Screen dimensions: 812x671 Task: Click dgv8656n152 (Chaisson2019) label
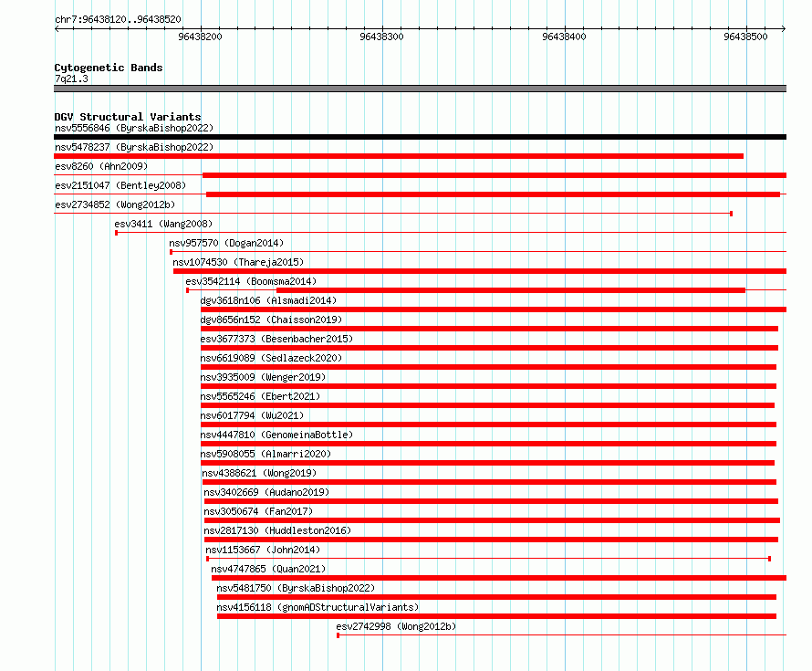coord(271,320)
